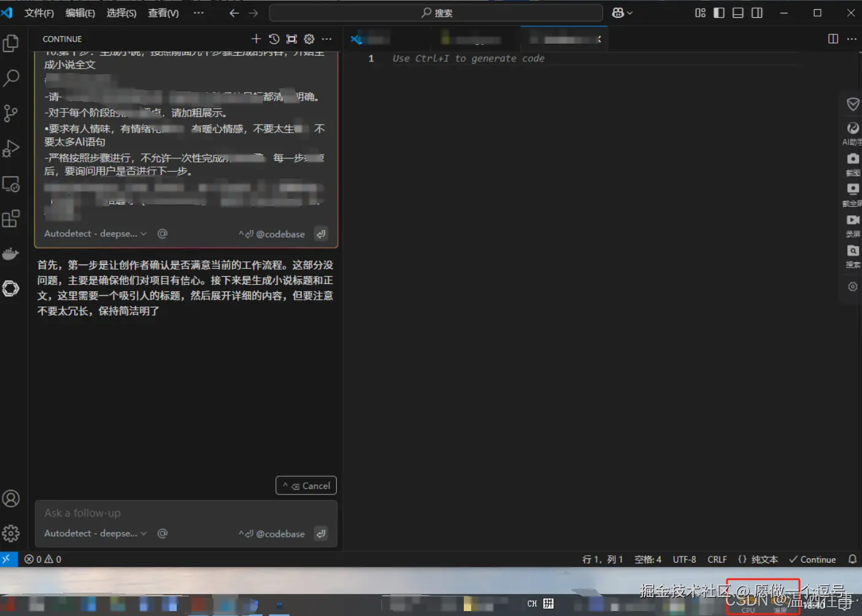Open Continue chat in full screen
The image size is (862, 616).
coord(292,39)
